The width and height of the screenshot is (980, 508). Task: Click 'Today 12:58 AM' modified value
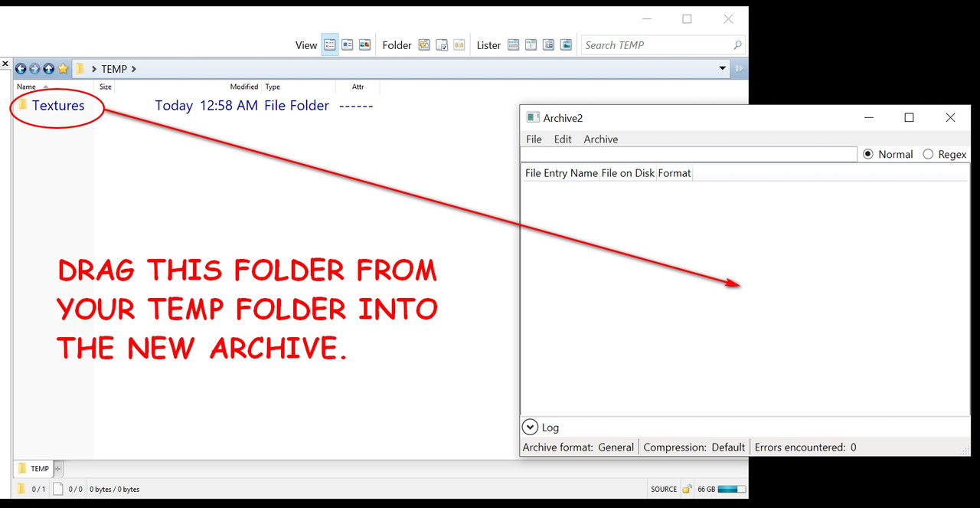(207, 106)
